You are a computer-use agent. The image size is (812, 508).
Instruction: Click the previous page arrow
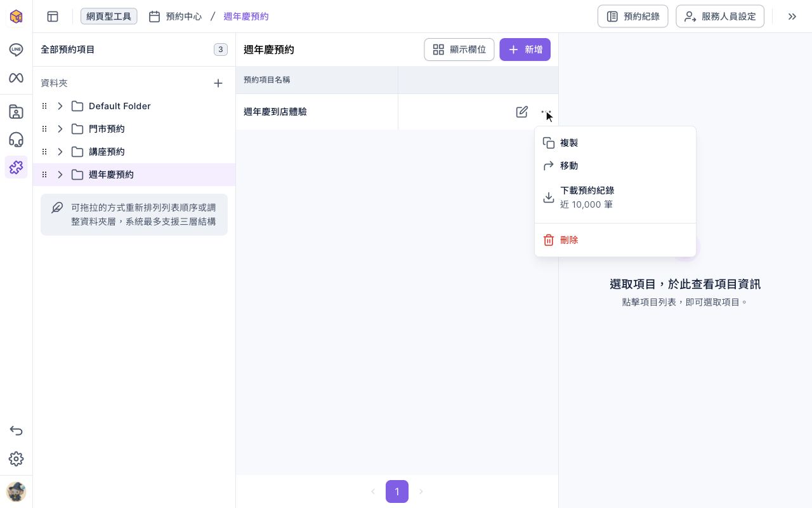click(x=373, y=491)
